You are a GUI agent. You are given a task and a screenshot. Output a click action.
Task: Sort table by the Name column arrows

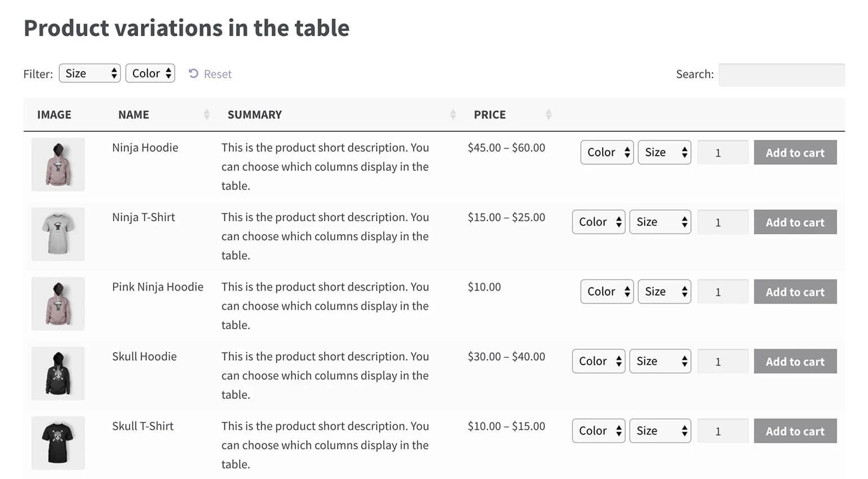click(206, 115)
